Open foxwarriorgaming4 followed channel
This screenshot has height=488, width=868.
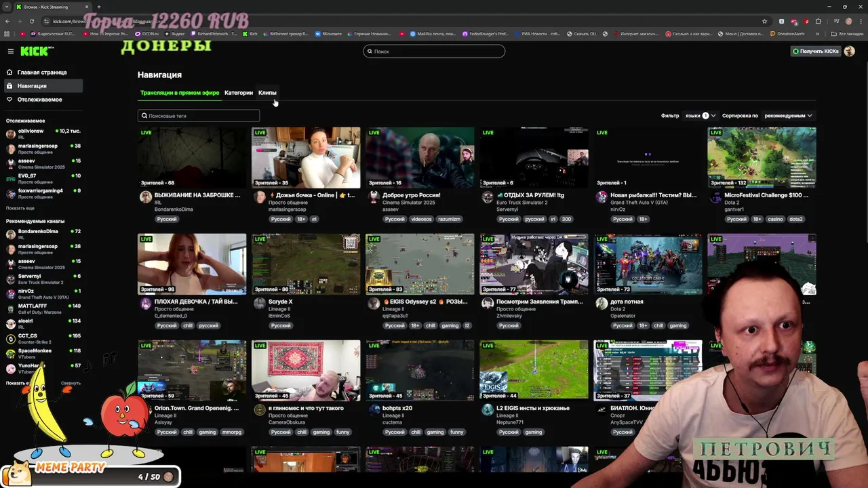pos(43,193)
